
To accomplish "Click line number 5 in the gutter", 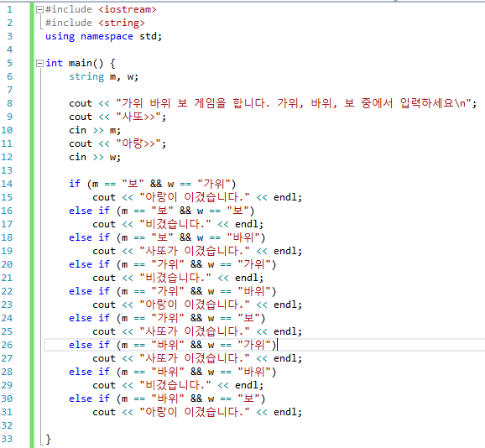I will click(x=9, y=64).
